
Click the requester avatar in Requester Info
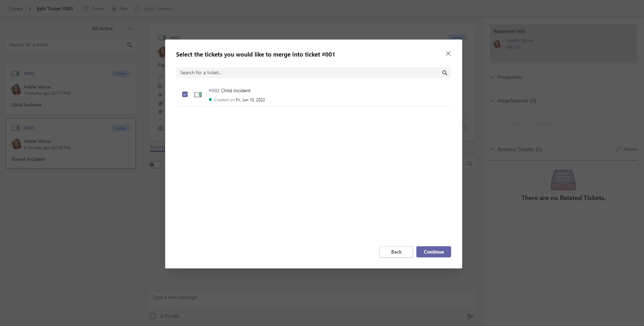click(x=498, y=44)
